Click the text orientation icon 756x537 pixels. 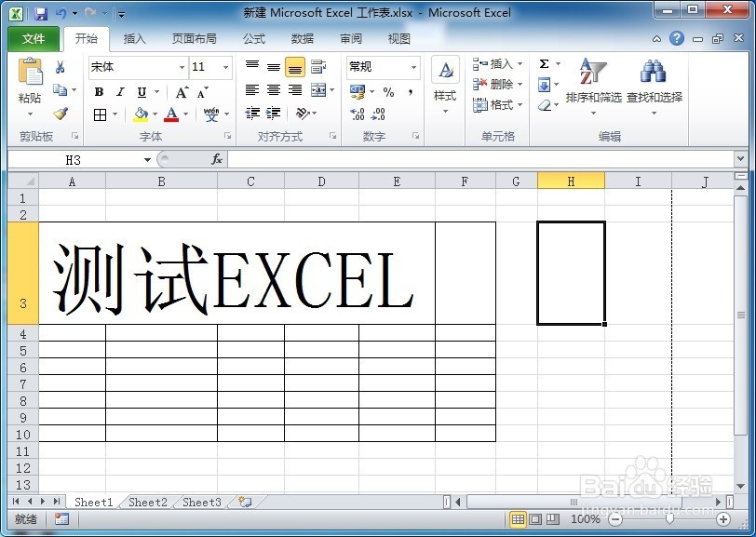click(x=302, y=114)
